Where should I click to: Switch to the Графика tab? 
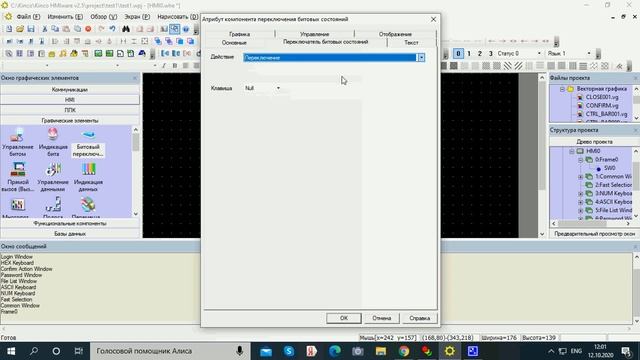(239, 34)
